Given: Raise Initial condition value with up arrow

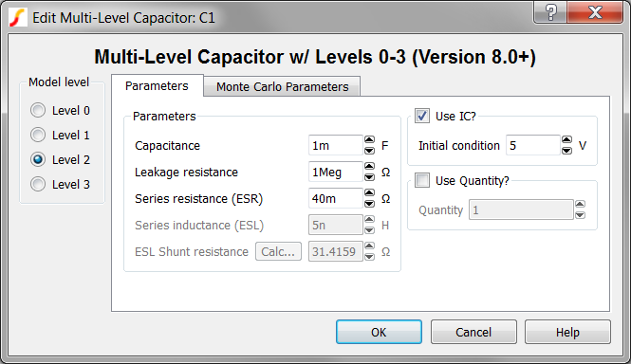Looking at the screenshot, I should 566,140.
